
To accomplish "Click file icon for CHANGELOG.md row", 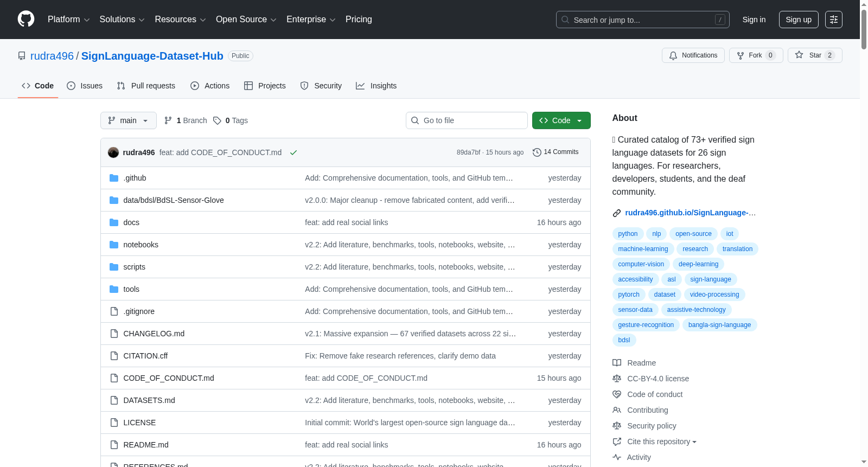I will [x=114, y=334].
